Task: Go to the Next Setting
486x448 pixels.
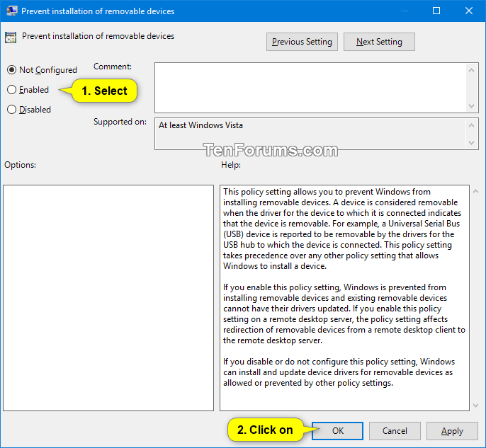Action: click(379, 42)
